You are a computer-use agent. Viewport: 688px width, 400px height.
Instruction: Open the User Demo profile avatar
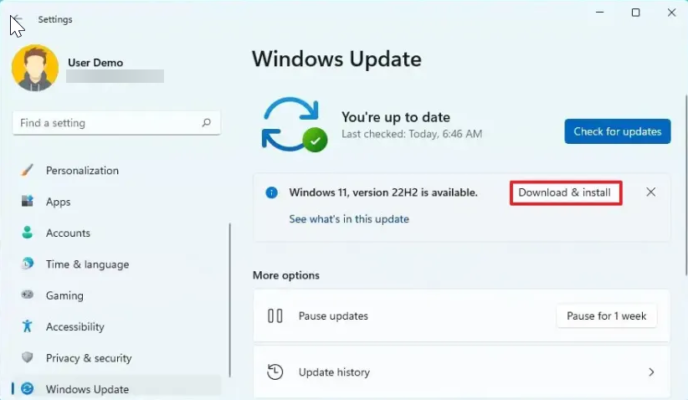35,68
